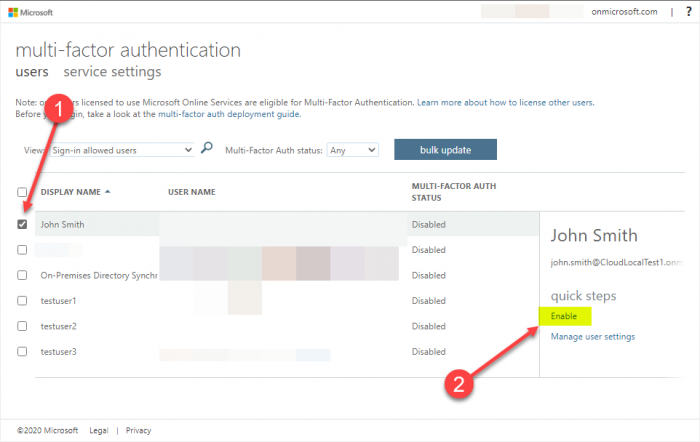Open help via the question mark icon
Image resolution: width=700 pixels, height=442 pixels.
click(688, 12)
